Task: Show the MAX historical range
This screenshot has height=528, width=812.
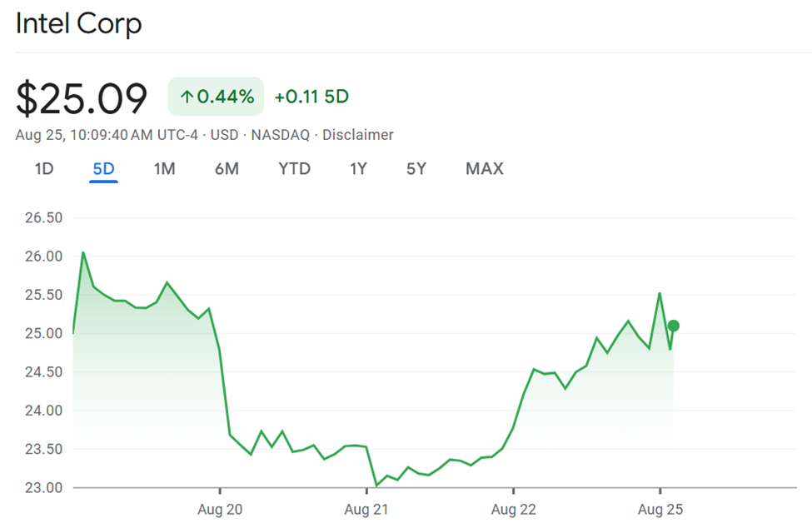Action: click(484, 168)
